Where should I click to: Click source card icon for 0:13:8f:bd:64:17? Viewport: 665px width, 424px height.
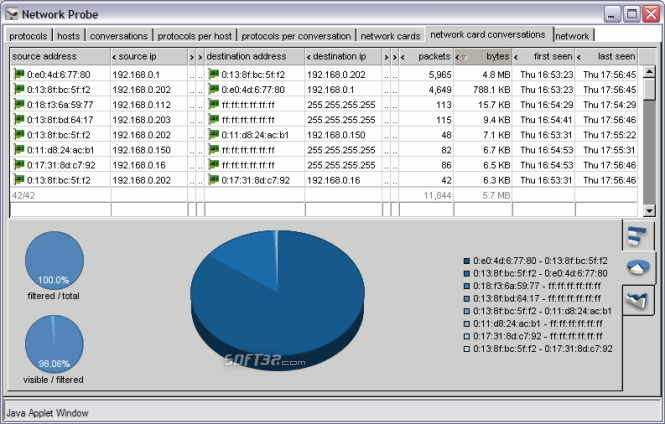pos(19,120)
